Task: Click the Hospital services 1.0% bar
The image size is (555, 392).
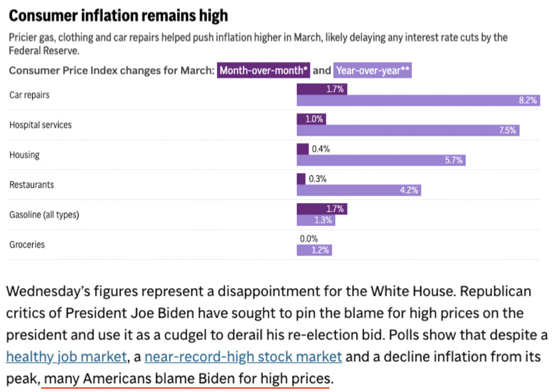Action: click(311, 119)
